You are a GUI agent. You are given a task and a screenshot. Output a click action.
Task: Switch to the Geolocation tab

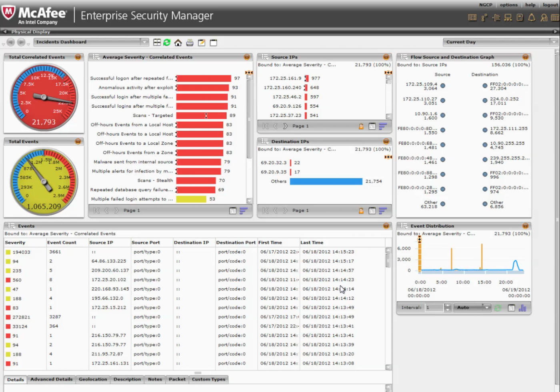(x=93, y=379)
